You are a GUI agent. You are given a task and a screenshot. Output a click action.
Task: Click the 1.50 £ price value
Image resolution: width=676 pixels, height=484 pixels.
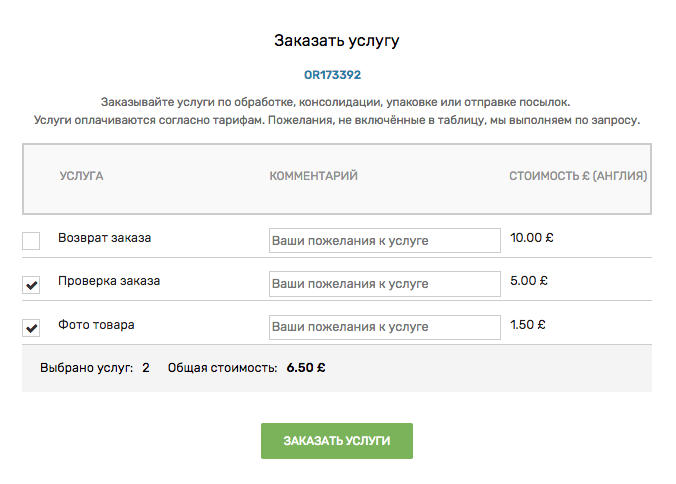click(x=528, y=325)
